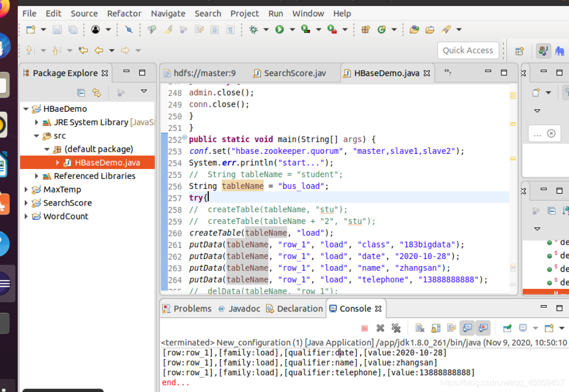Expand the WordCount project
The height and width of the screenshot is (392, 569).
[26, 216]
